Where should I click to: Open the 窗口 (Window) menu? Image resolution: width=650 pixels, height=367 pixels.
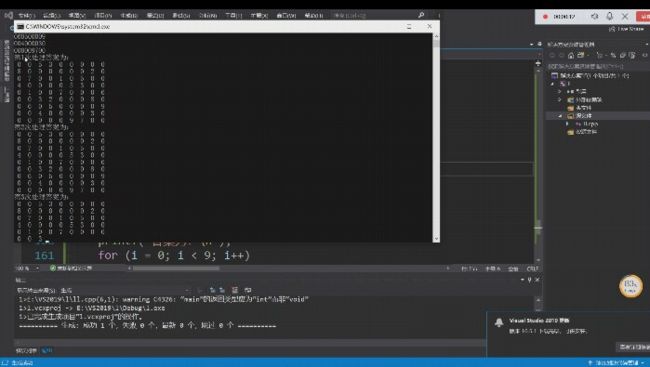pos(286,15)
